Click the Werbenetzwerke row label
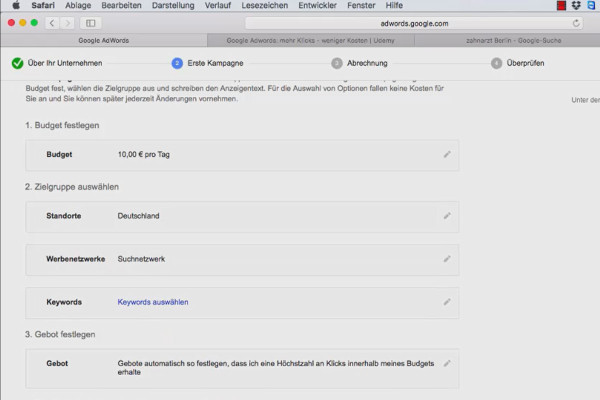Screen dimensions: 600x400 click(x=75, y=259)
